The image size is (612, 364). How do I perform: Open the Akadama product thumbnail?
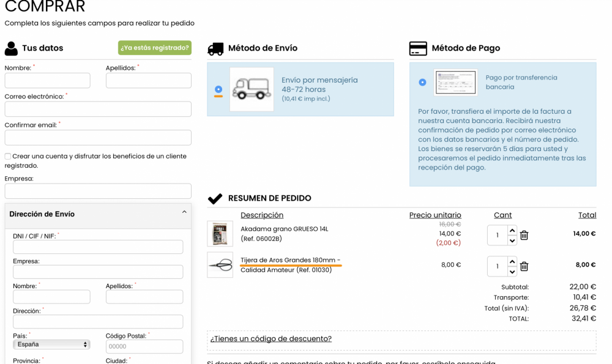click(220, 234)
